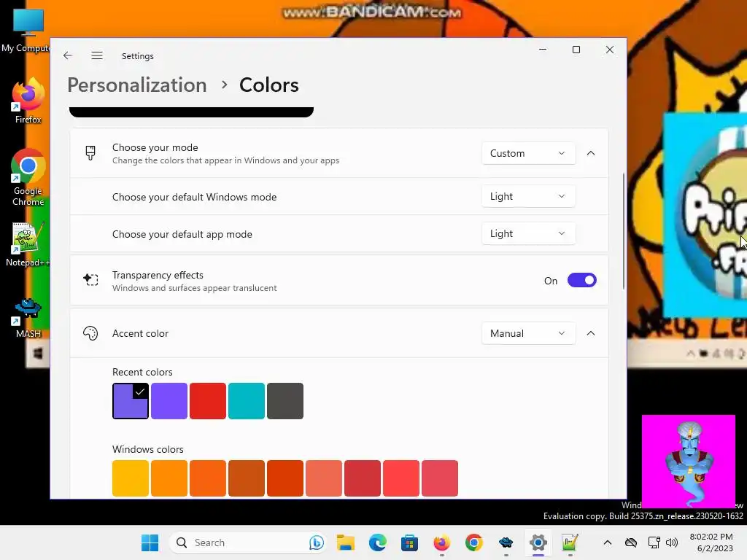Maximize the Settings window

576,50
